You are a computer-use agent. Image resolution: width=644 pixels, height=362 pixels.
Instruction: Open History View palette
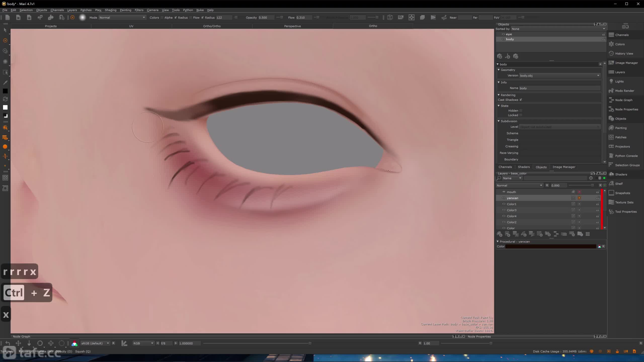pos(624,54)
